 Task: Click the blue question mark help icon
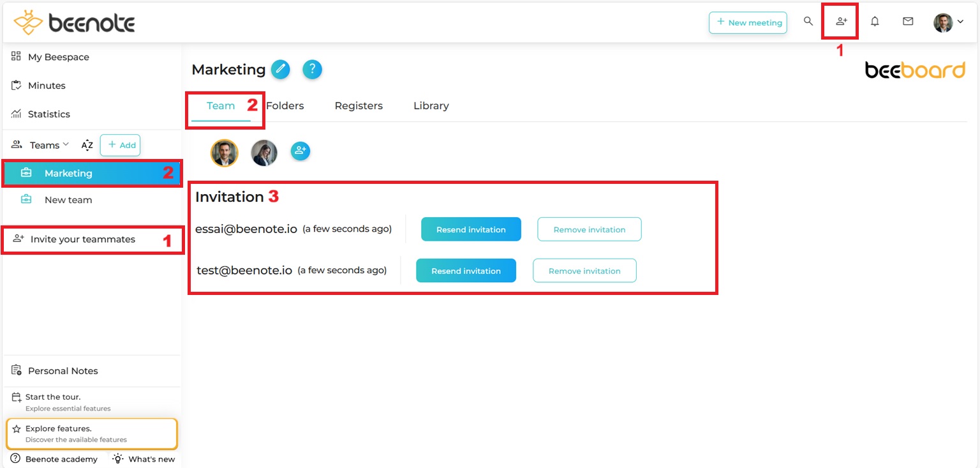pos(312,70)
